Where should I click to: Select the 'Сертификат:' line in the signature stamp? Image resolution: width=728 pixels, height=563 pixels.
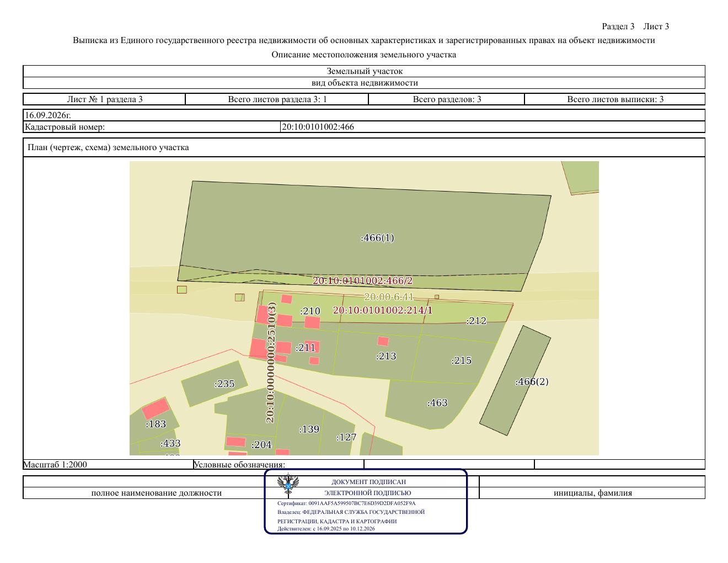pos(346,503)
